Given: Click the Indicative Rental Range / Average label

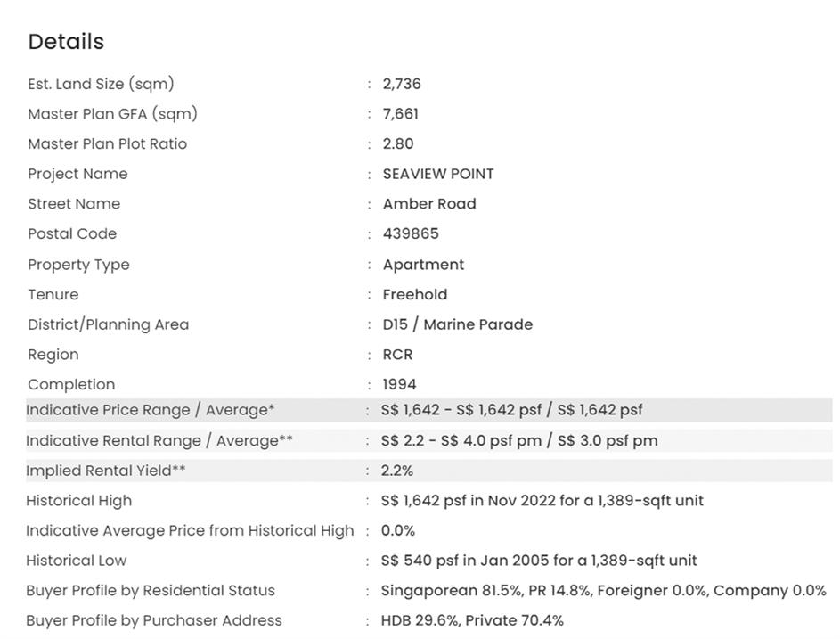Looking at the screenshot, I should coord(159,440).
